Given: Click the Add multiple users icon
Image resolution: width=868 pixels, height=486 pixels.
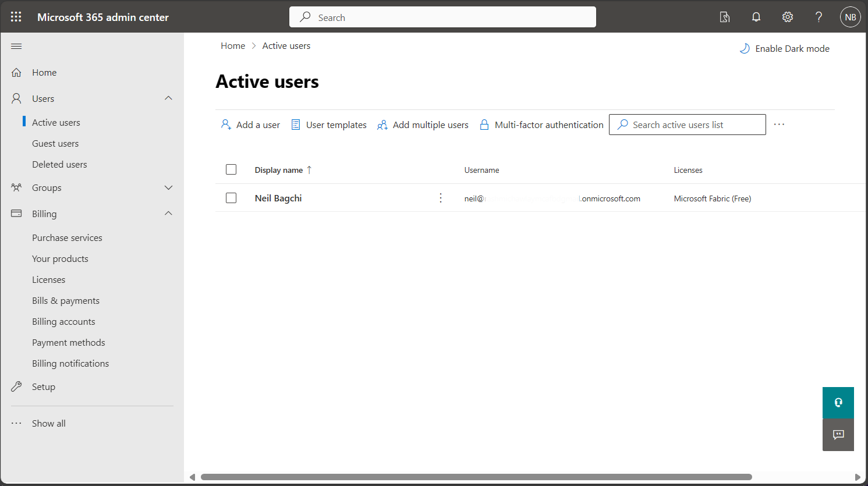Looking at the screenshot, I should point(382,125).
